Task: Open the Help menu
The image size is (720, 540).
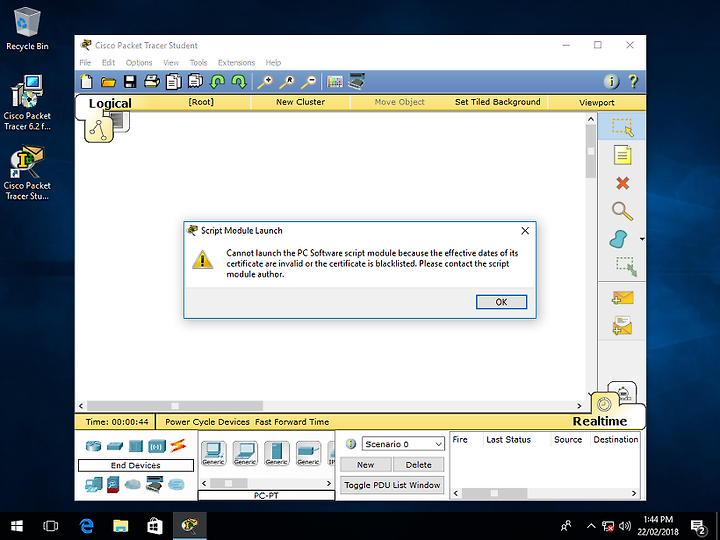Action: [x=273, y=62]
